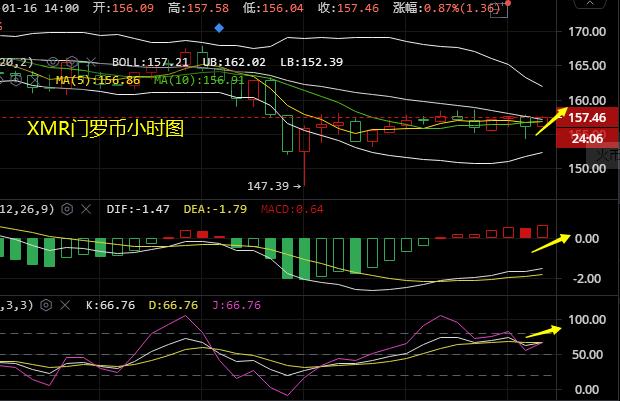The width and height of the screenshot is (620, 401).
Task: Click the DEA:-1.79 value
Action: [215, 209]
